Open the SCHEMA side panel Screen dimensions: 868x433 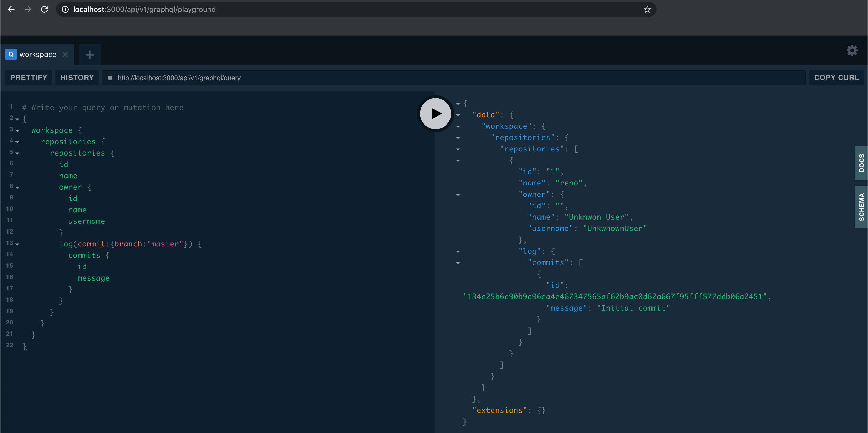point(861,207)
